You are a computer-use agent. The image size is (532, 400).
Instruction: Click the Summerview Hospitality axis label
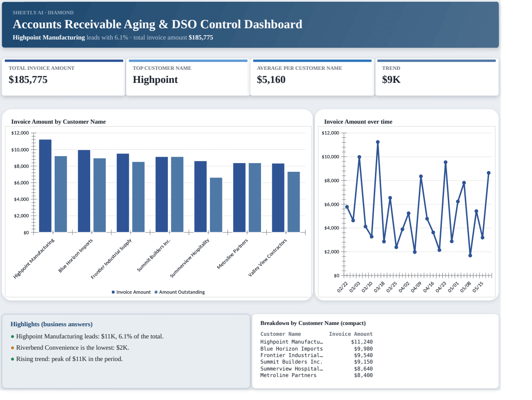(189, 258)
